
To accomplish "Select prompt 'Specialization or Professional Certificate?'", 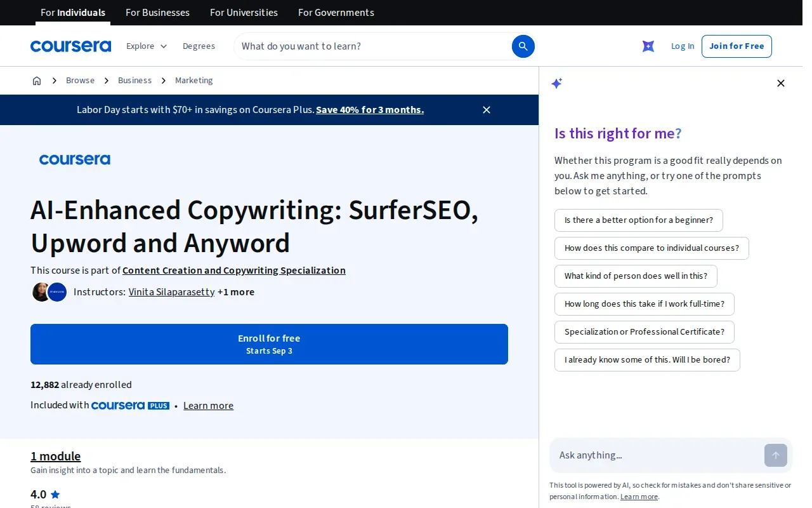I will point(645,332).
